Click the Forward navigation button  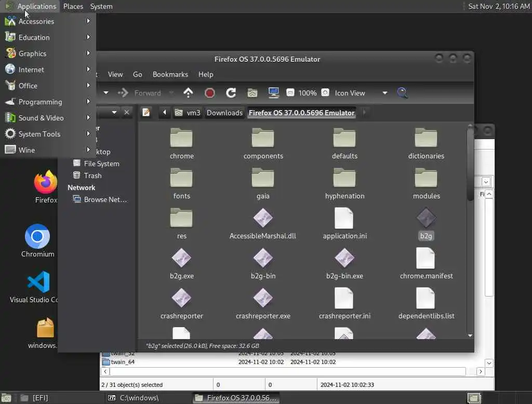139,93
